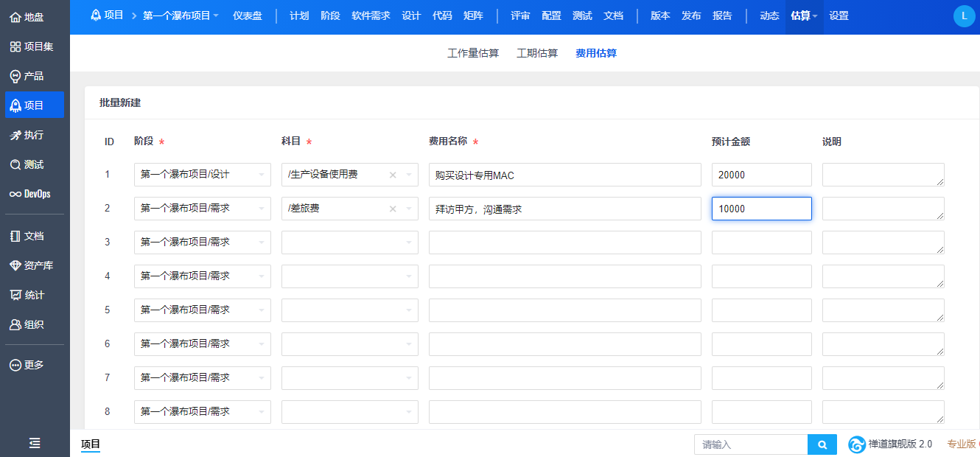Open the 资产库 diamond icon
The height and width of the screenshot is (457, 980).
click(15, 265)
